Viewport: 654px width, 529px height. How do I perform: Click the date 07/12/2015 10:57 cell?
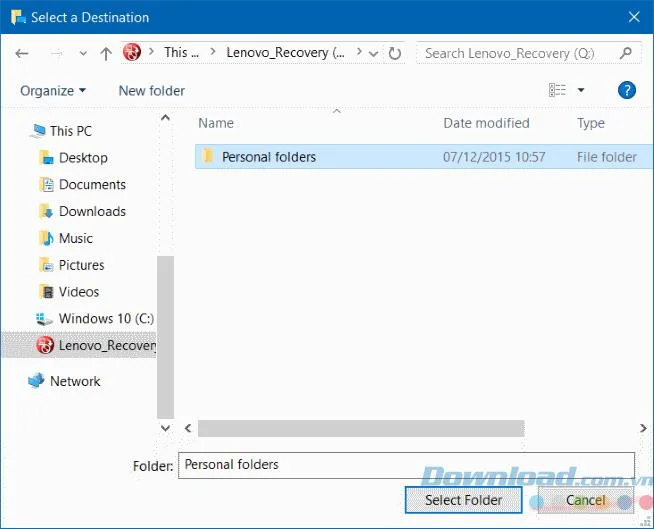click(x=494, y=157)
